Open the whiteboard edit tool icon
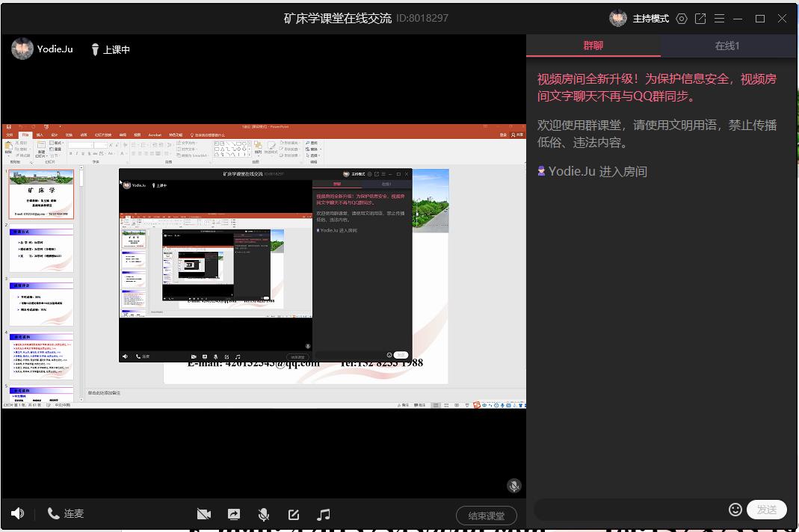 coord(294,514)
